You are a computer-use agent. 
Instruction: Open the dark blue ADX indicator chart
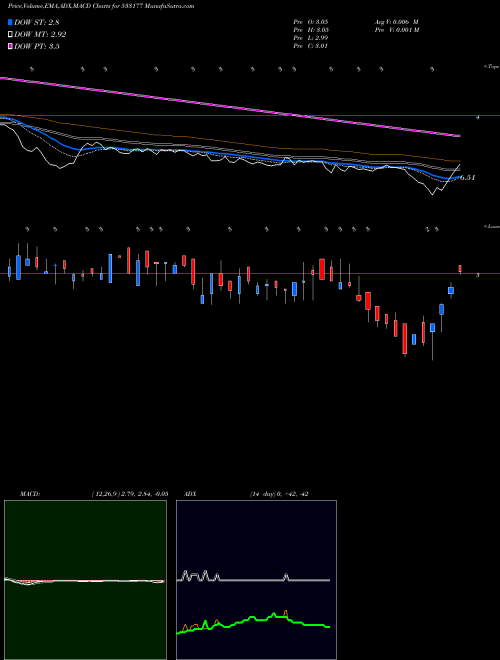click(x=256, y=580)
